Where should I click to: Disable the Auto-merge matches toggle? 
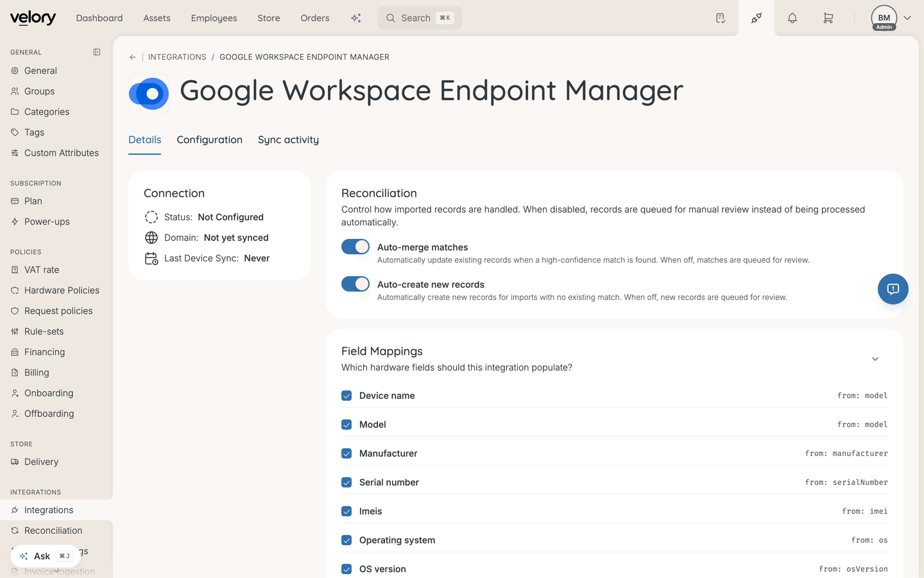coord(355,247)
